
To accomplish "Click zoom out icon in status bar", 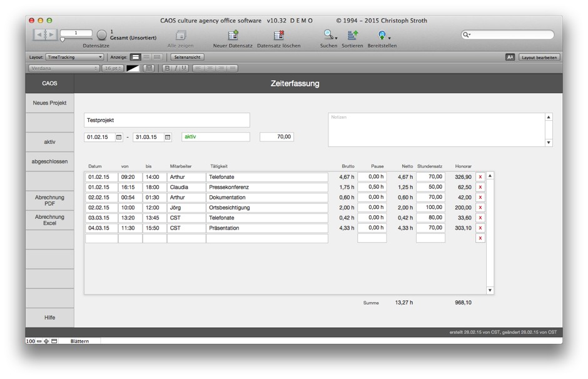I will point(39,341).
